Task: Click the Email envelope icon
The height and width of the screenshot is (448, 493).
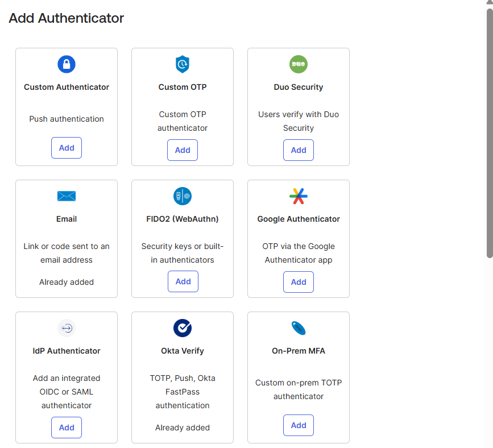Action: point(67,196)
